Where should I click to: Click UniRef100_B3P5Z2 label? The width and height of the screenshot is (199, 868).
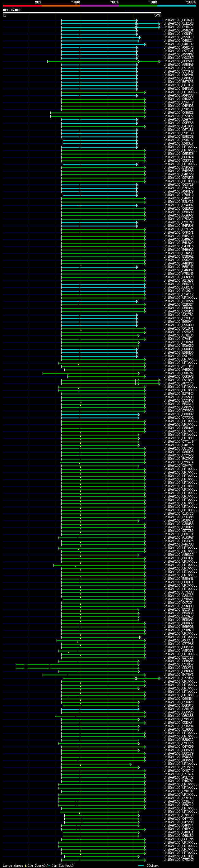coord(178,168)
